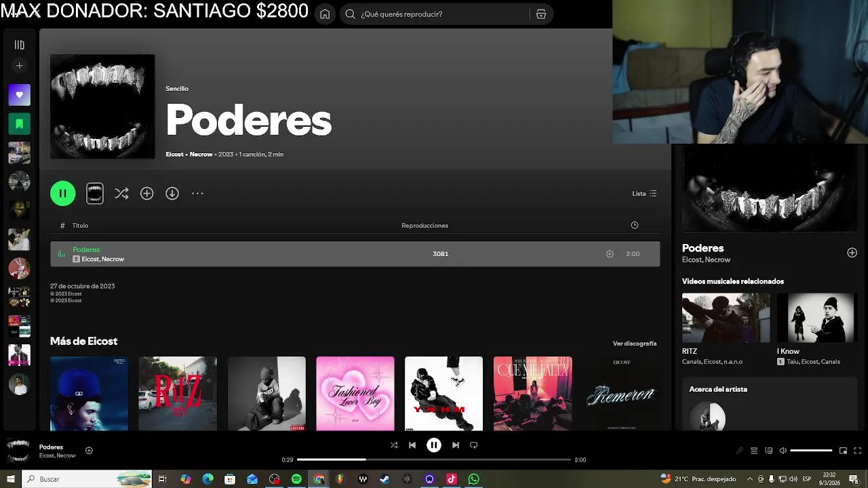
Task: Open more options three-dot menu
Action: pyautogui.click(x=197, y=194)
